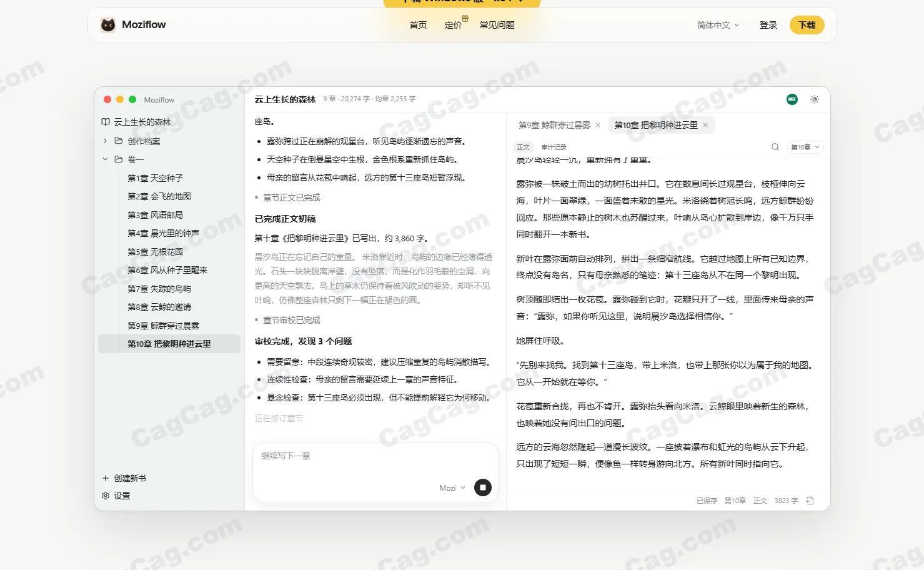Screen dimensions: 924x570
Task: Open the 定价 pricing page
Action: pos(453,25)
